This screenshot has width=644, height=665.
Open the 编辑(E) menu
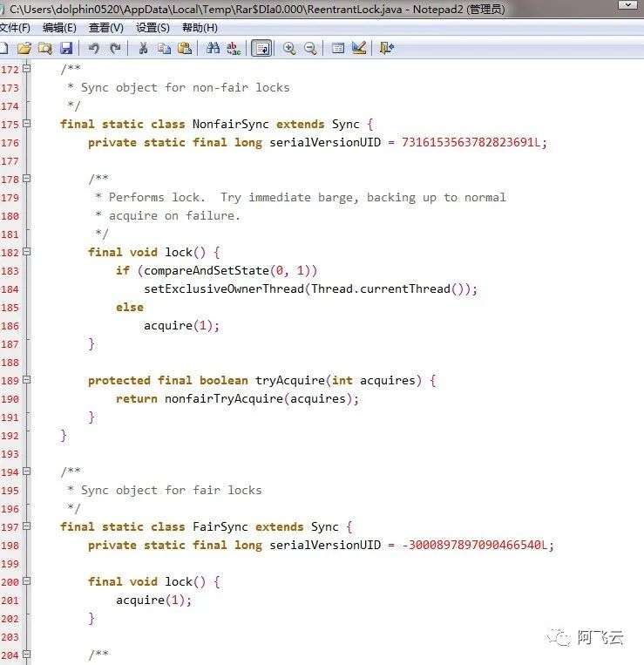click(59, 28)
